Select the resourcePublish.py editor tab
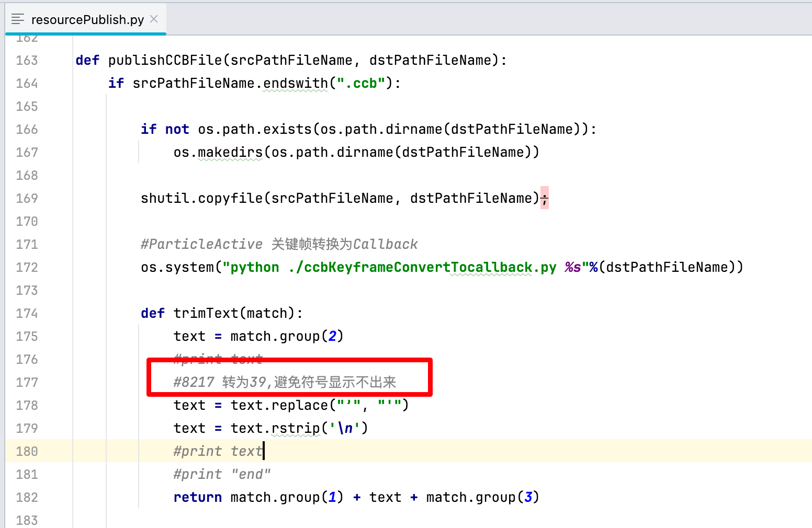 87,19
